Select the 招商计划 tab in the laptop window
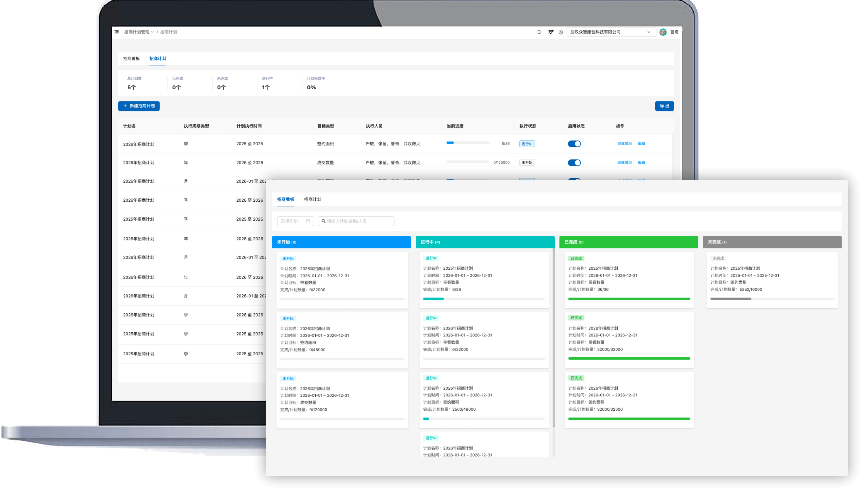Image resolution: width=868 pixels, height=496 pixels. [x=158, y=59]
